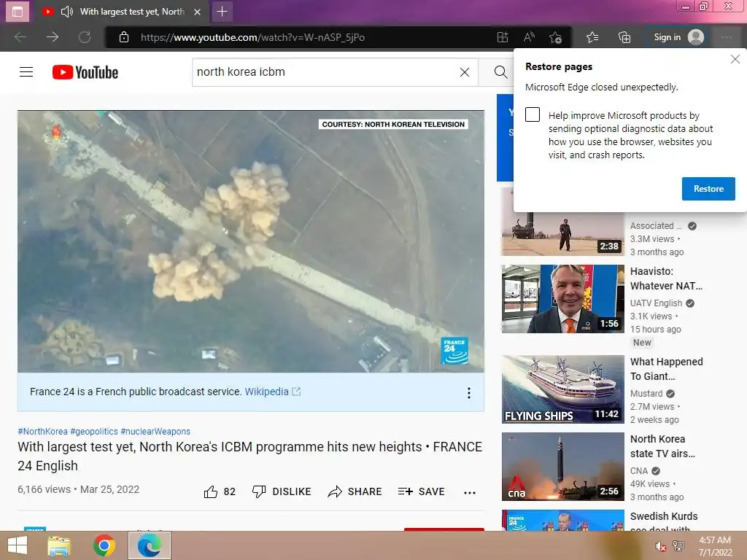Click the video player area

pos(251,241)
